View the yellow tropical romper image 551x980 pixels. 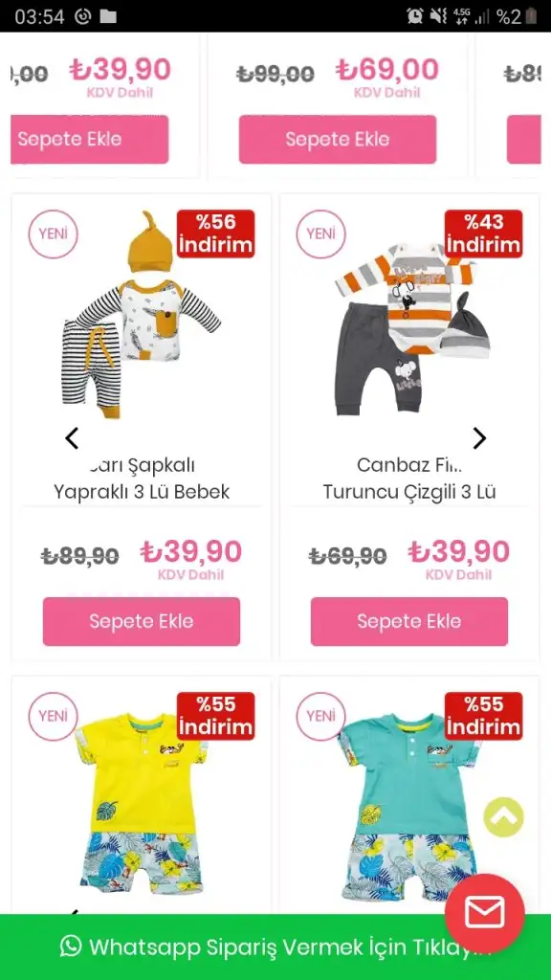143,803
